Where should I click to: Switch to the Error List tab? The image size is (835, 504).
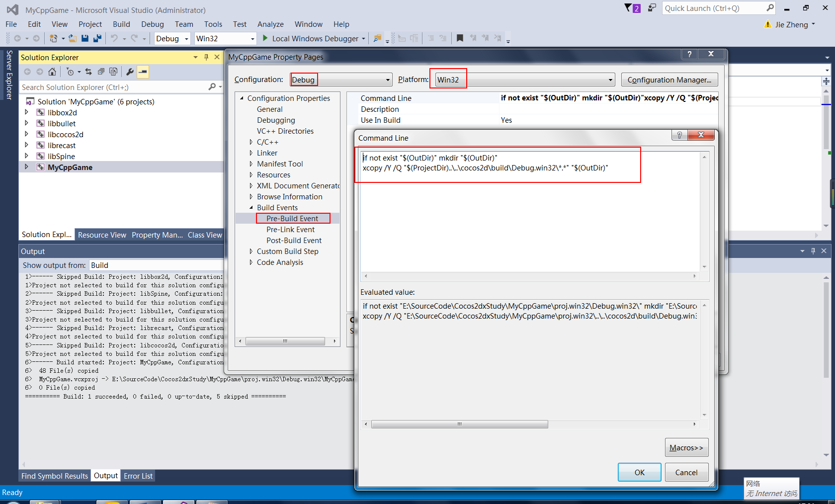point(138,476)
